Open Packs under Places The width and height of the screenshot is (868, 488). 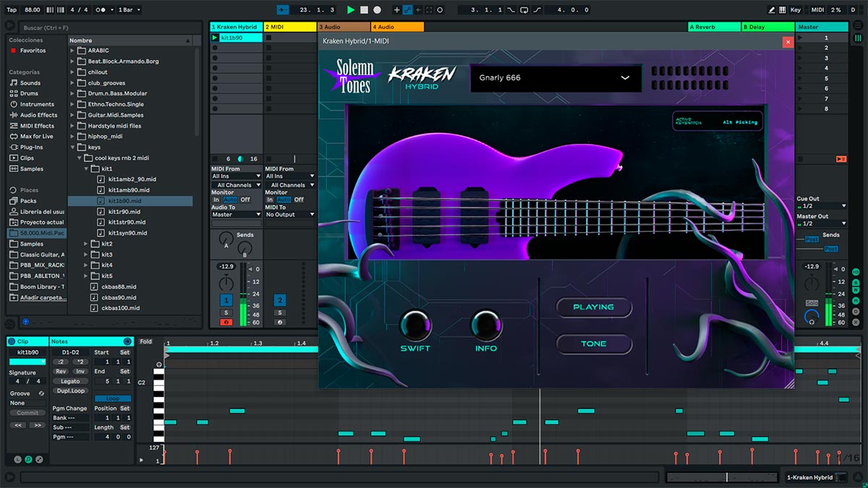point(28,201)
